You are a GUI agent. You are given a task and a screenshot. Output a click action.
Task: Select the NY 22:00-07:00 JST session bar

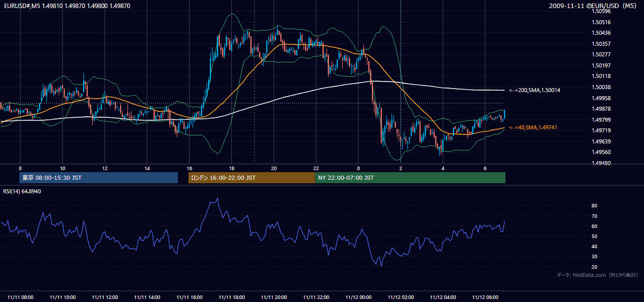click(x=410, y=178)
